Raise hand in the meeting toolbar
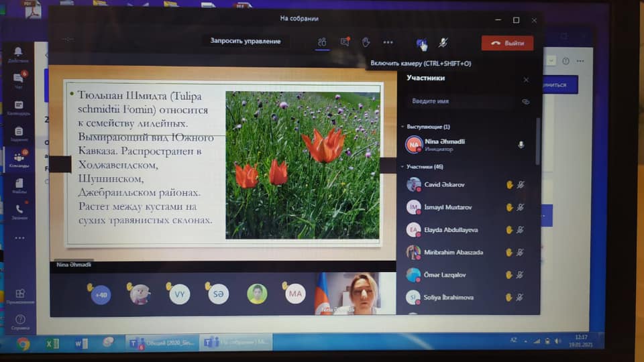644x362 pixels. pyautogui.click(x=366, y=42)
